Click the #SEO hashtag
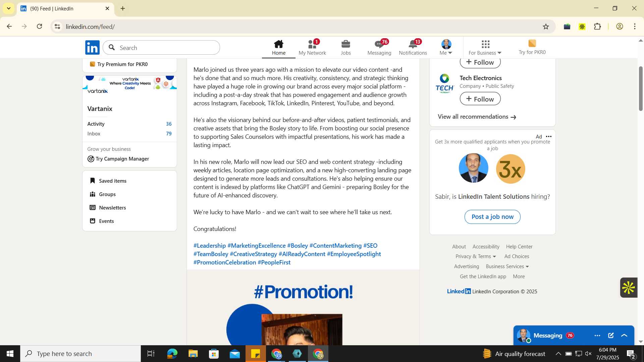644x362 pixels. (370, 246)
